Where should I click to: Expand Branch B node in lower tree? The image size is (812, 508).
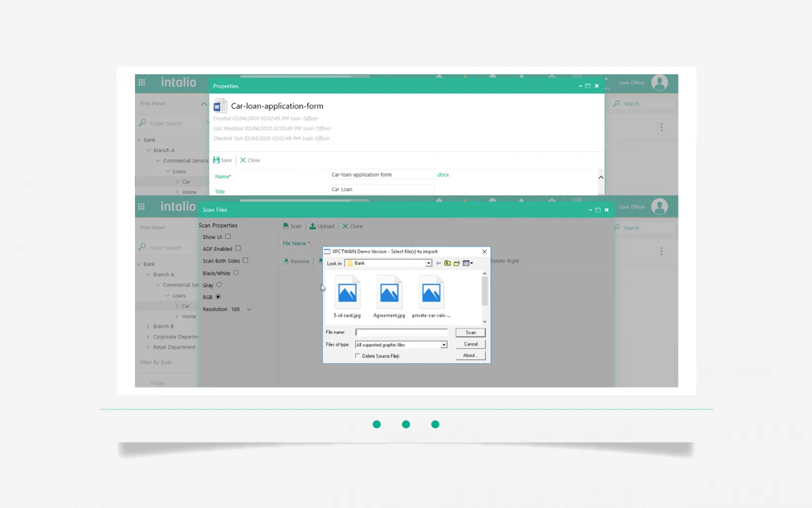click(x=148, y=327)
